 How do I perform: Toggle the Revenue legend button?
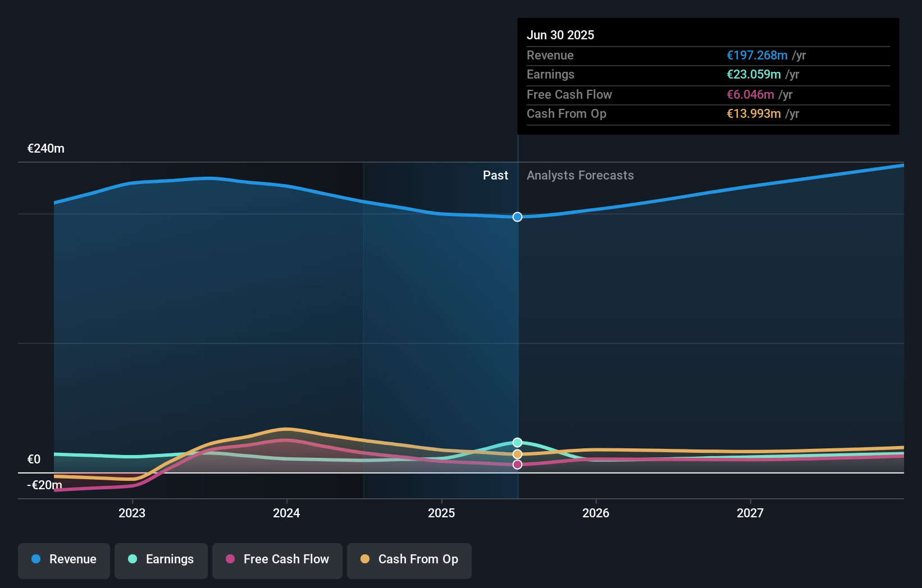64,561
